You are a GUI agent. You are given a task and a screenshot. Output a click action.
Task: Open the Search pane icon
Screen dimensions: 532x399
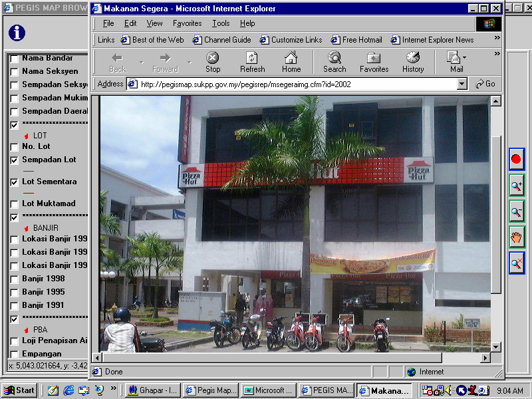(x=334, y=62)
